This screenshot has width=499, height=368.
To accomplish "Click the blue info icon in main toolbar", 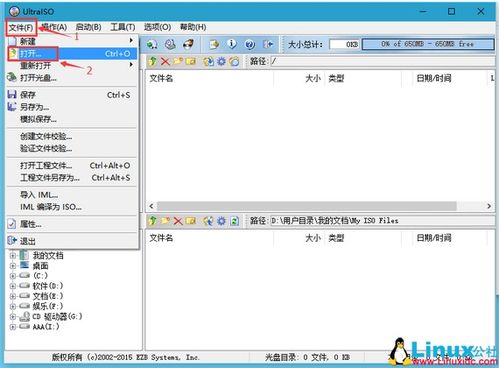I will (x=232, y=44).
